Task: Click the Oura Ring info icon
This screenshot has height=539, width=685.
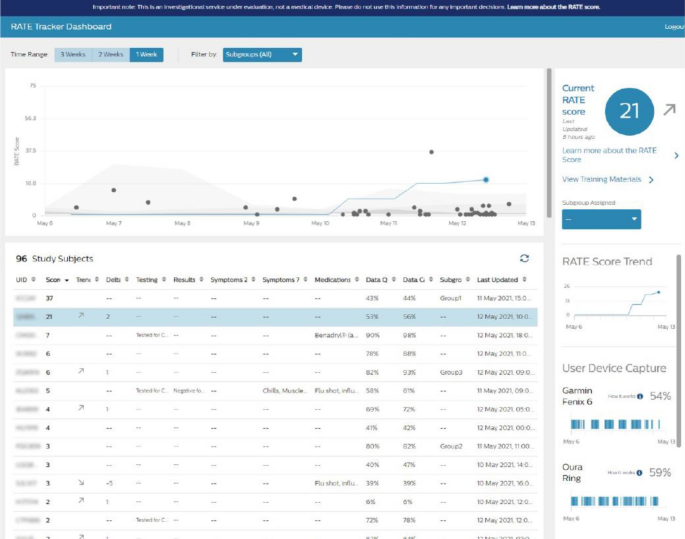Action: click(x=639, y=472)
